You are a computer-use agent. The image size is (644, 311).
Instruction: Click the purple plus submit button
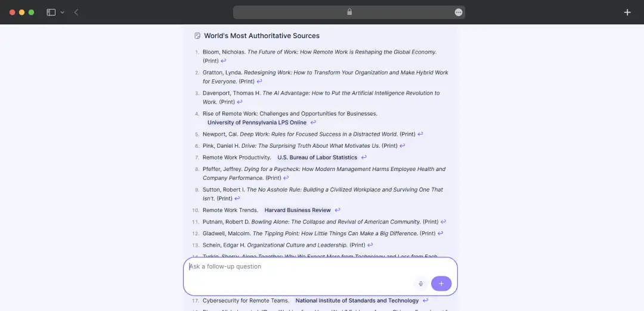[x=441, y=284]
